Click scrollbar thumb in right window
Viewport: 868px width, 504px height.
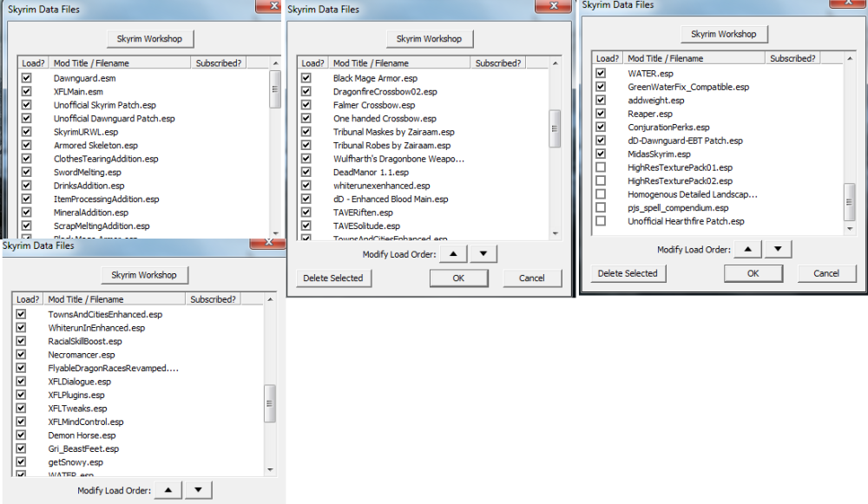[849, 202]
